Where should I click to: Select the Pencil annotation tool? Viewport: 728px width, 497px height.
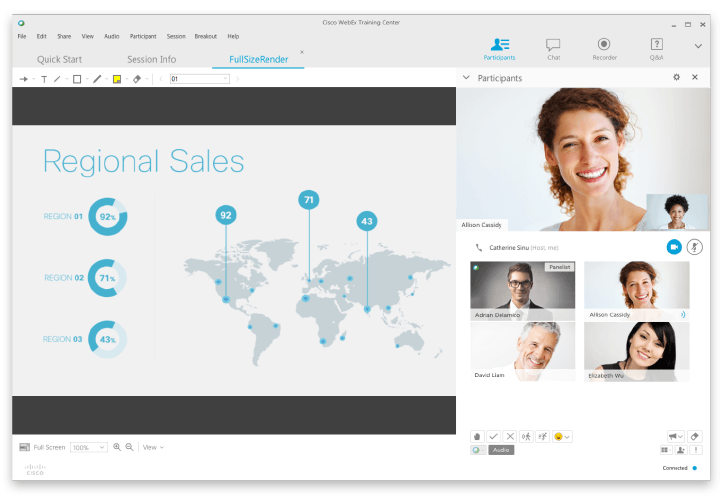point(97,79)
